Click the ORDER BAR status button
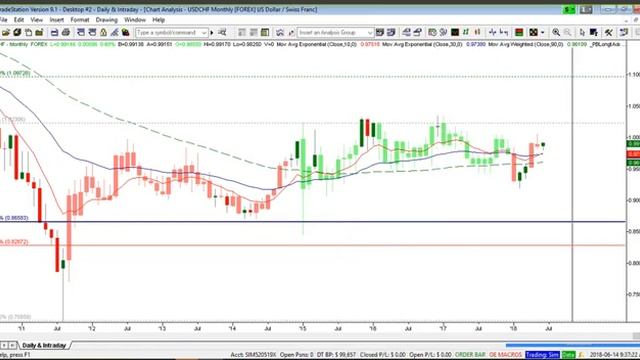 (470, 355)
